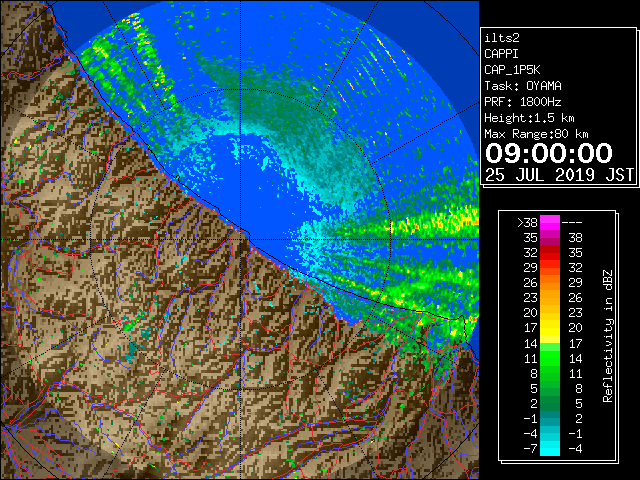Click the 'CAP_1P5K' text

click(512, 70)
